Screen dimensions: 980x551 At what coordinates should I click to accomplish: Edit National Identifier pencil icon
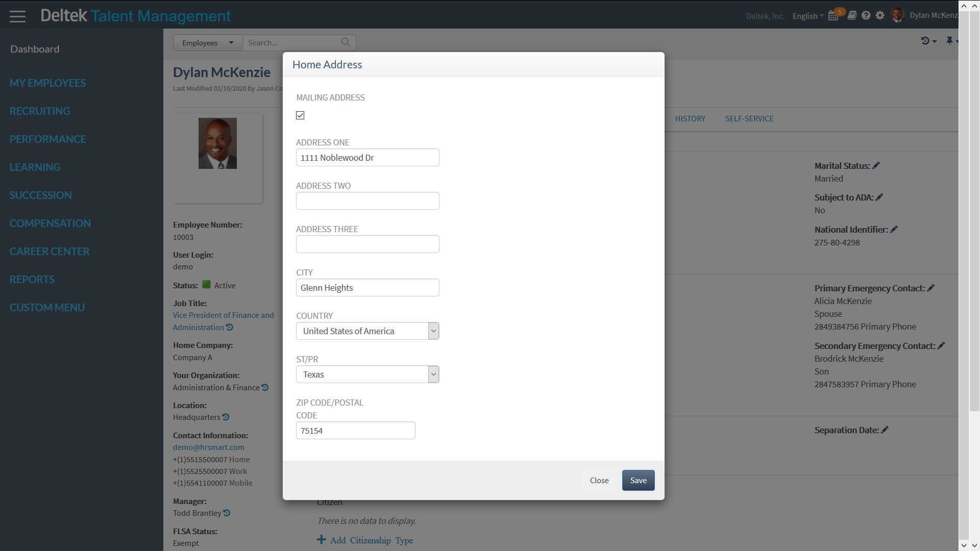(894, 230)
